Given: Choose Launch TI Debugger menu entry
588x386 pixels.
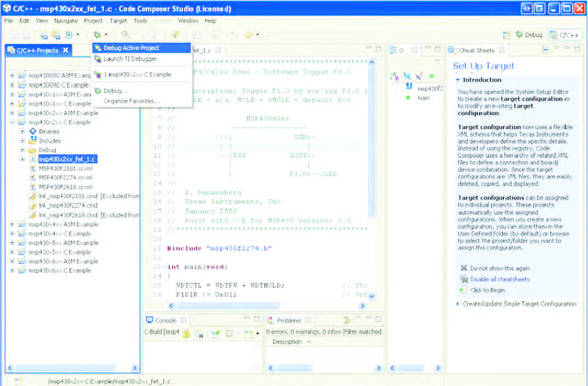Looking at the screenshot, I should point(141,59).
